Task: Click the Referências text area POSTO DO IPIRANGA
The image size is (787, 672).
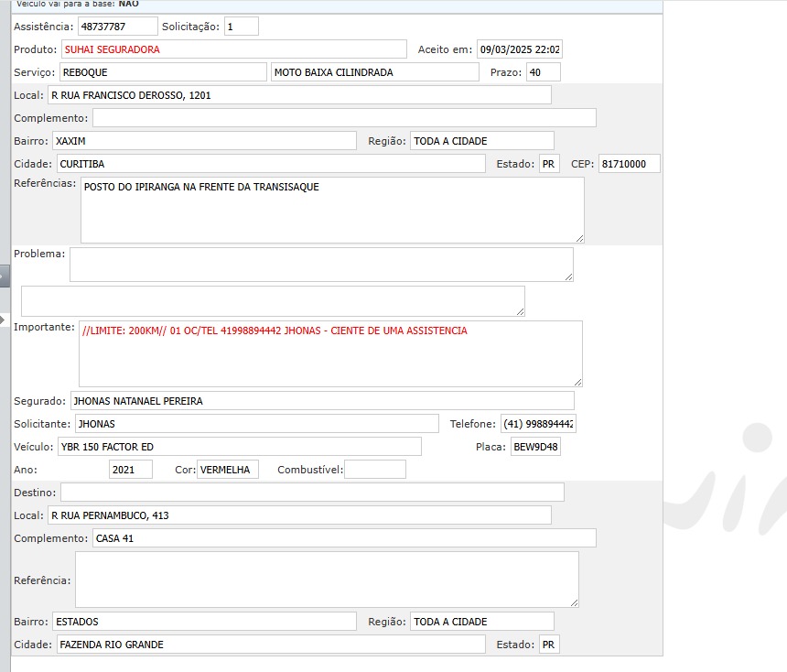Action: tap(332, 210)
